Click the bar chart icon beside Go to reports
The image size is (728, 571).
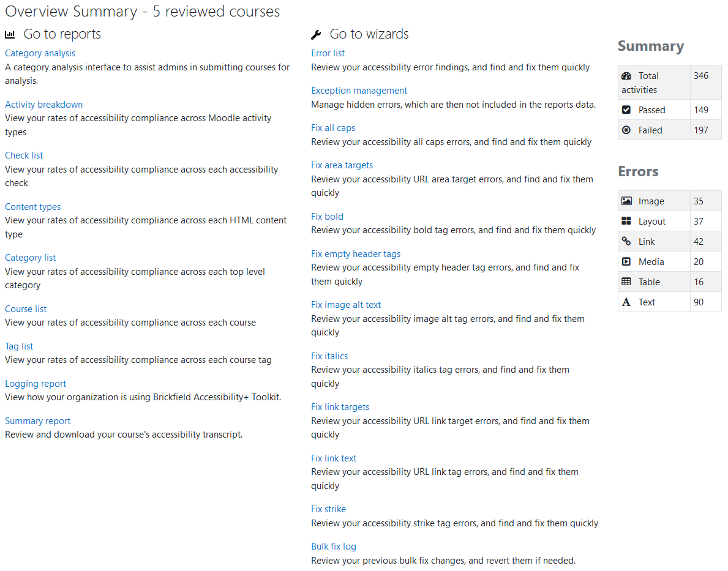coord(10,34)
